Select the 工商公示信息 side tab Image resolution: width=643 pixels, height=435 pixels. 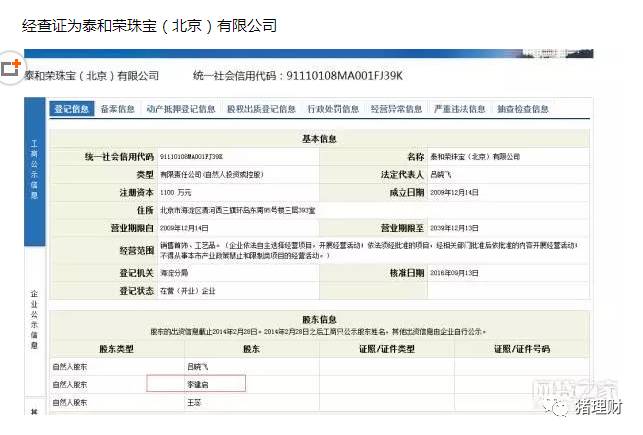(x=34, y=170)
